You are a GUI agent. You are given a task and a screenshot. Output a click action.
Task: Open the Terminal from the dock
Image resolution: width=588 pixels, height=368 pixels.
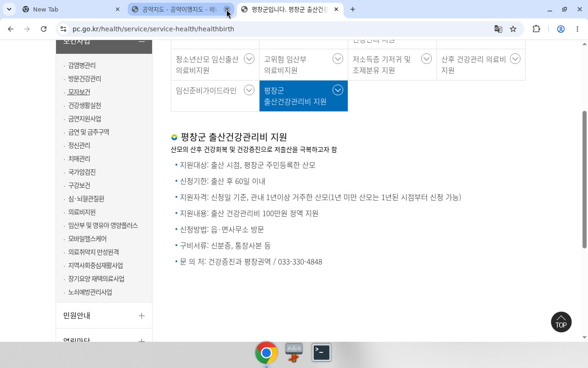[322, 353]
